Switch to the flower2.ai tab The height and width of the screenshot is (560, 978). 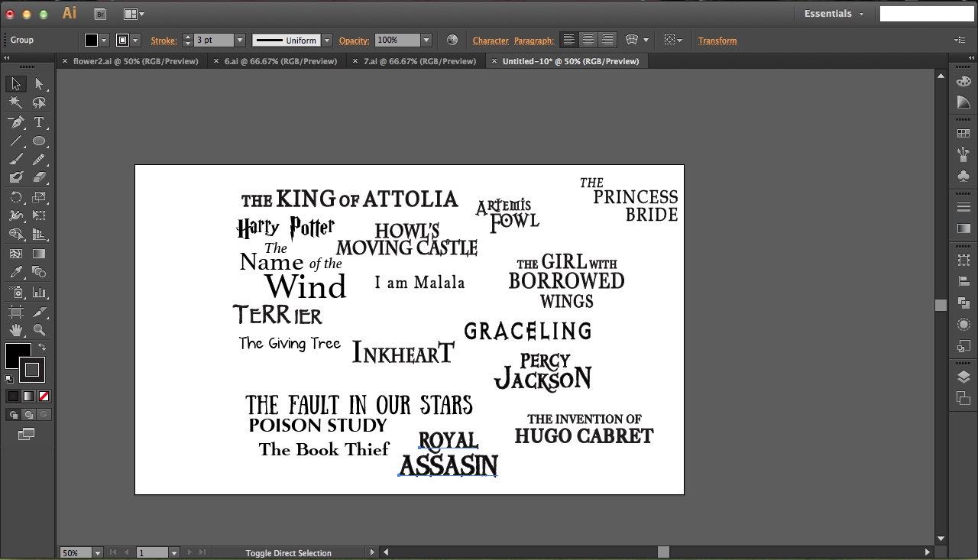[135, 61]
